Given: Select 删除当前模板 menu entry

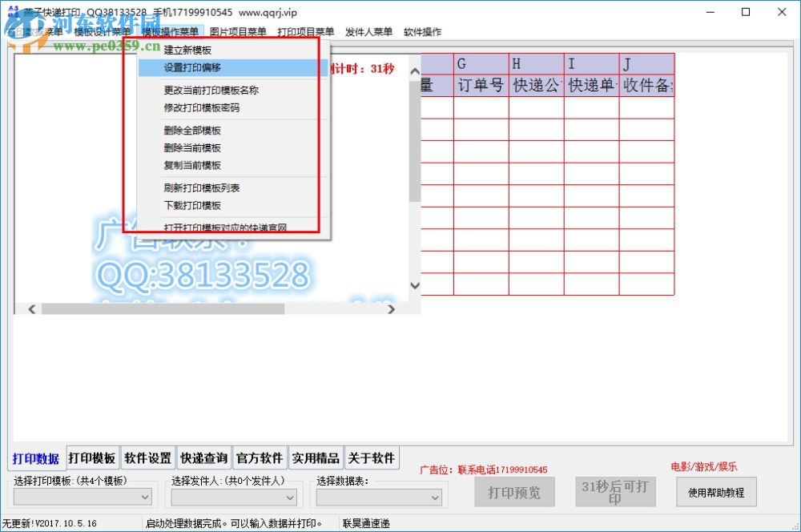Looking at the screenshot, I should [232, 147].
